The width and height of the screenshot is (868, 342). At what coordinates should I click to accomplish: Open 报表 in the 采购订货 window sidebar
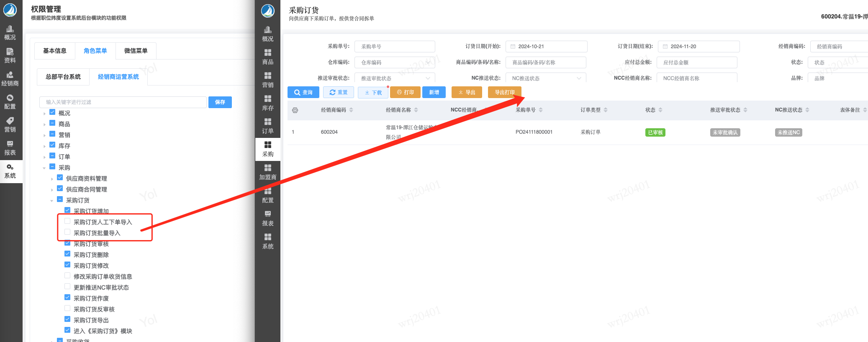tap(268, 219)
